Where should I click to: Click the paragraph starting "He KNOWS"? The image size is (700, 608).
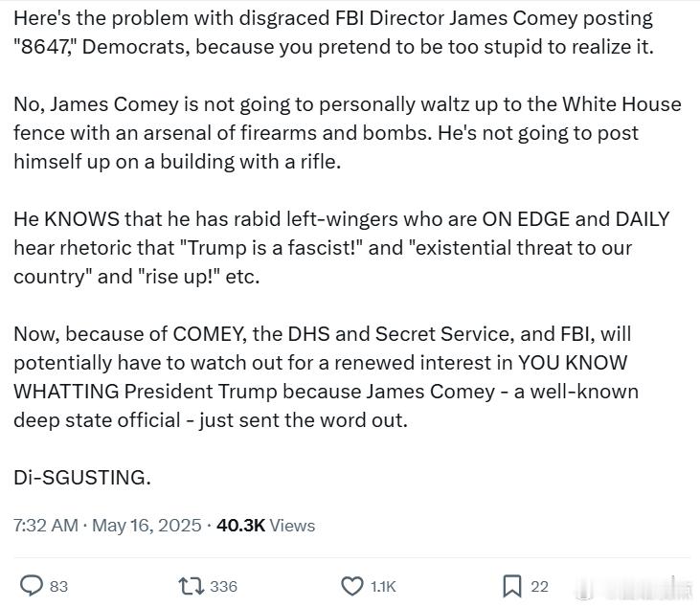tap(342, 248)
